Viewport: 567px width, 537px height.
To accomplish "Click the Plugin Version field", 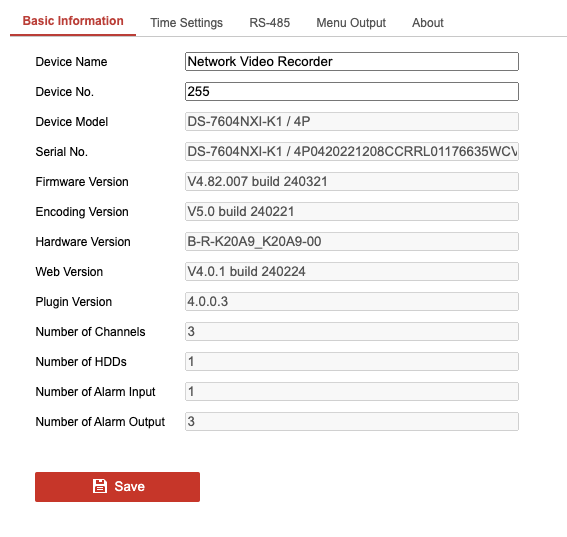I will click(352, 302).
